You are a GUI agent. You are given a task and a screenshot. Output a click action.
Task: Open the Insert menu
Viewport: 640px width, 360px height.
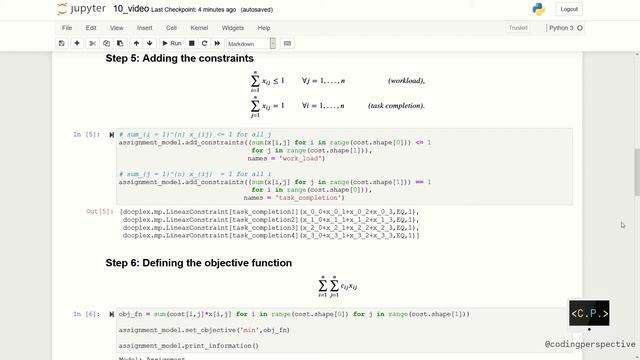[144, 28]
